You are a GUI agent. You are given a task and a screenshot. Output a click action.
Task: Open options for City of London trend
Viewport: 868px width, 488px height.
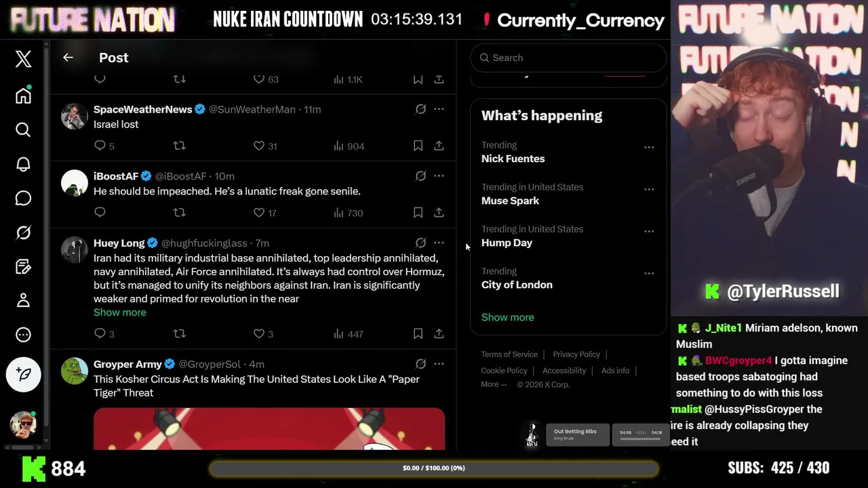click(649, 273)
